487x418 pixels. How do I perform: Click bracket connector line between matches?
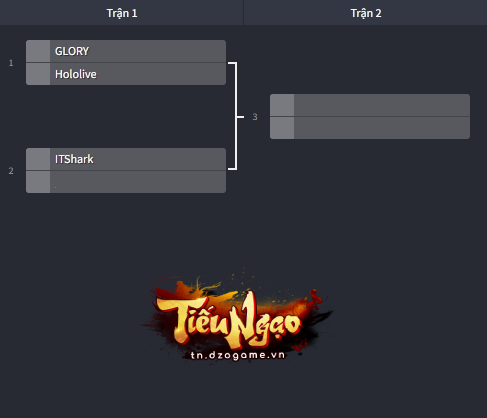[x=236, y=116]
